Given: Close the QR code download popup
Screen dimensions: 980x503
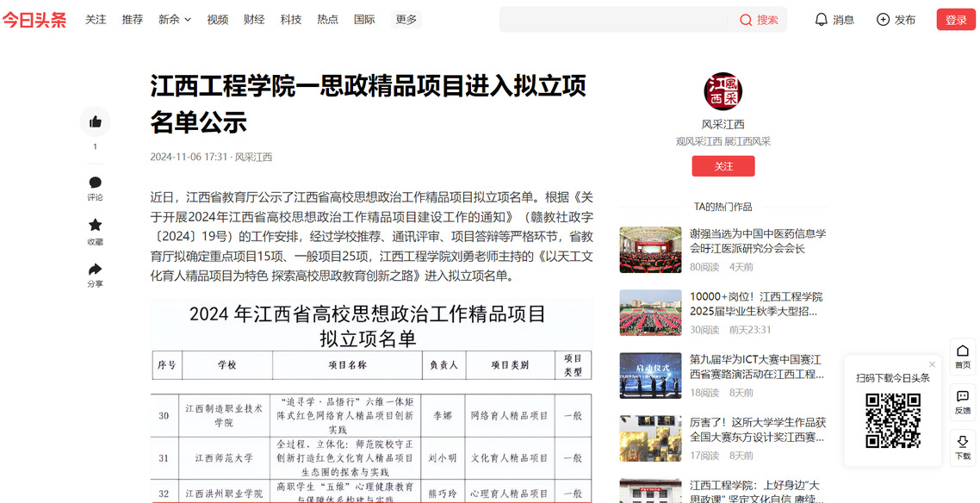Looking at the screenshot, I should tap(932, 364).
